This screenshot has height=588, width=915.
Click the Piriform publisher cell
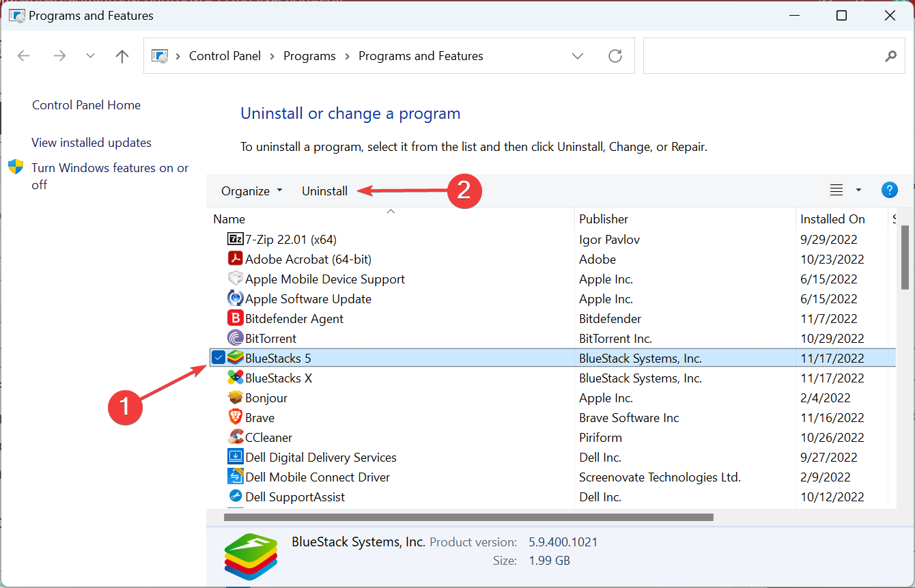[600, 437]
